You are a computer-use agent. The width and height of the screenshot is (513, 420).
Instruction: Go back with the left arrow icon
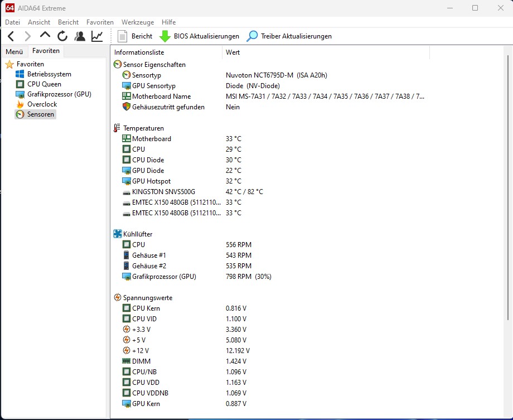pos(11,36)
